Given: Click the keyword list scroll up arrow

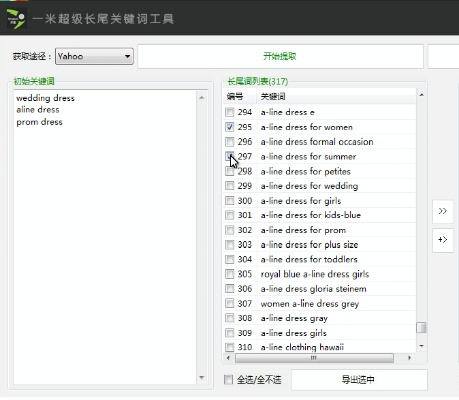Looking at the screenshot, I should (421, 95).
